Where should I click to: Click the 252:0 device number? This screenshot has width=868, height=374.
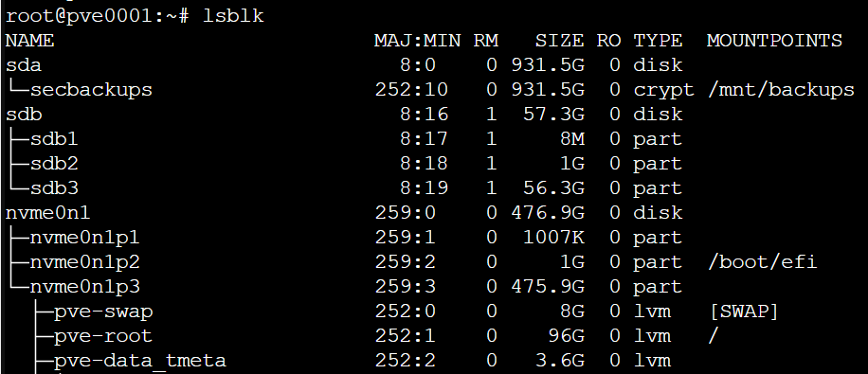[406, 311]
